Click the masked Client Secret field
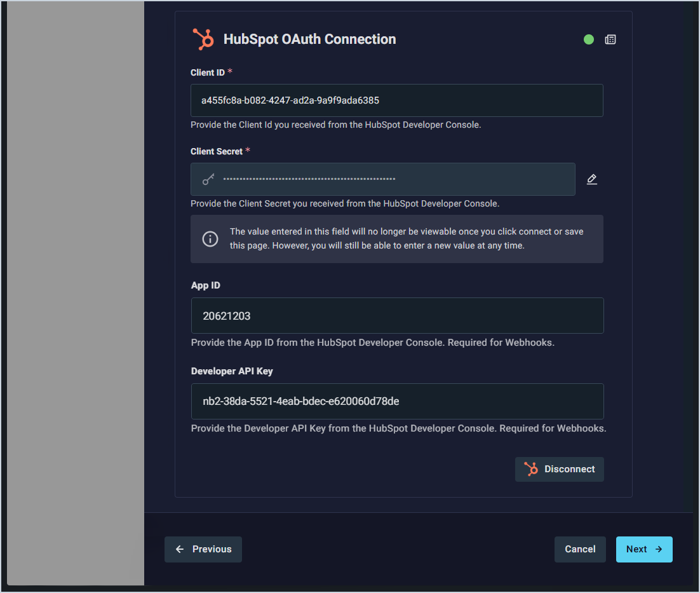Image resolution: width=700 pixels, height=593 pixels. pyautogui.click(x=382, y=179)
